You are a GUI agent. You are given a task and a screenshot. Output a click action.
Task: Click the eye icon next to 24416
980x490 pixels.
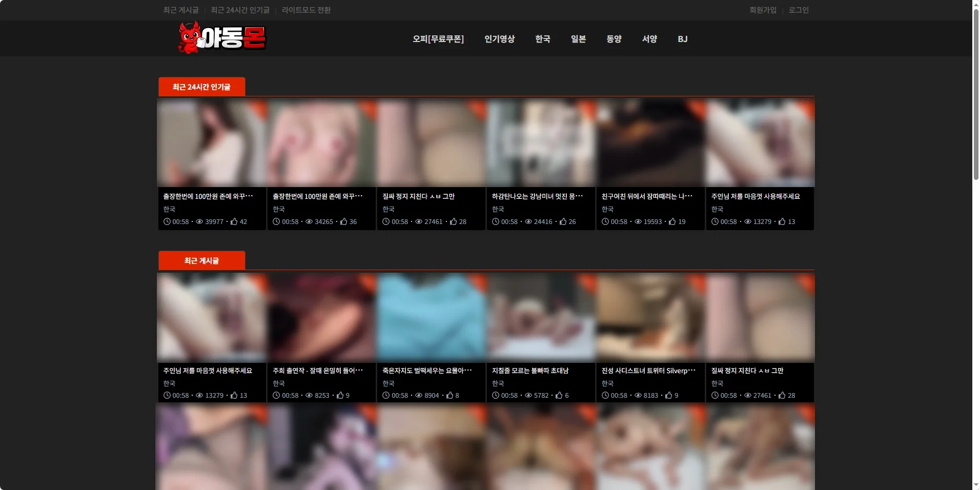[x=528, y=222]
